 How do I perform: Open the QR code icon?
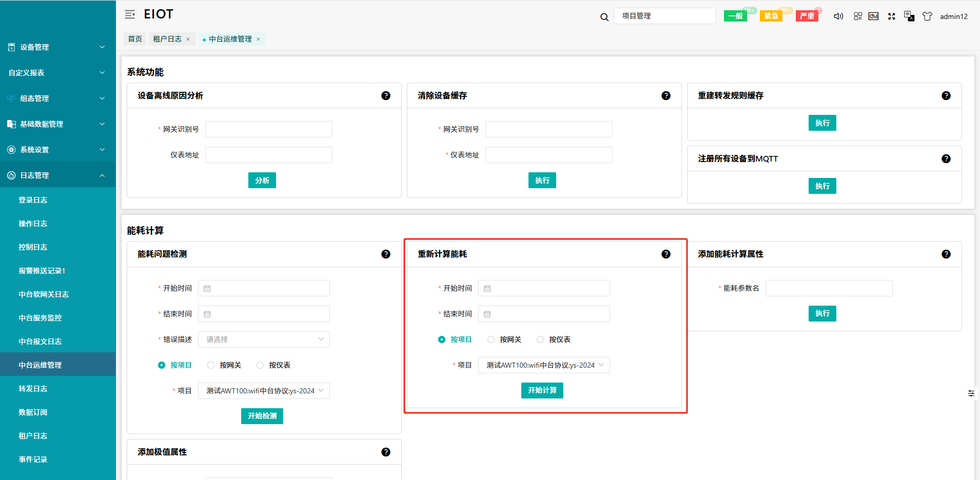(858, 16)
